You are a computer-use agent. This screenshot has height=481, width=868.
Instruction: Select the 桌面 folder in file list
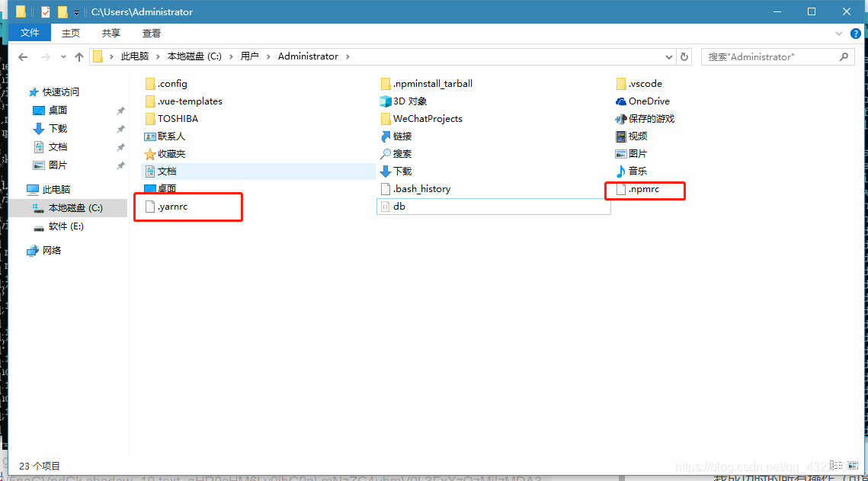[x=161, y=188]
